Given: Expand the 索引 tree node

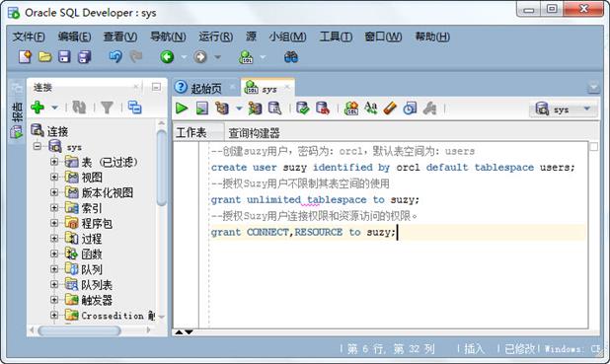Looking at the screenshot, I should point(54,208).
